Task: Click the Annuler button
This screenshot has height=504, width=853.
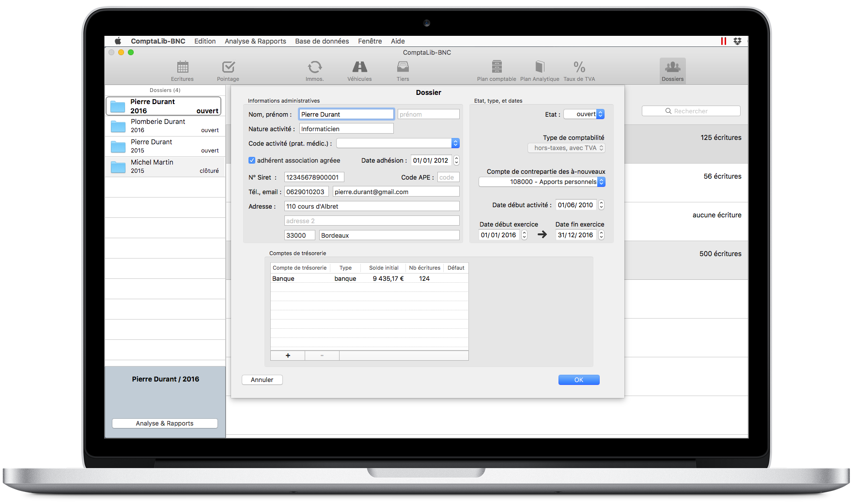Action: point(262,380)
